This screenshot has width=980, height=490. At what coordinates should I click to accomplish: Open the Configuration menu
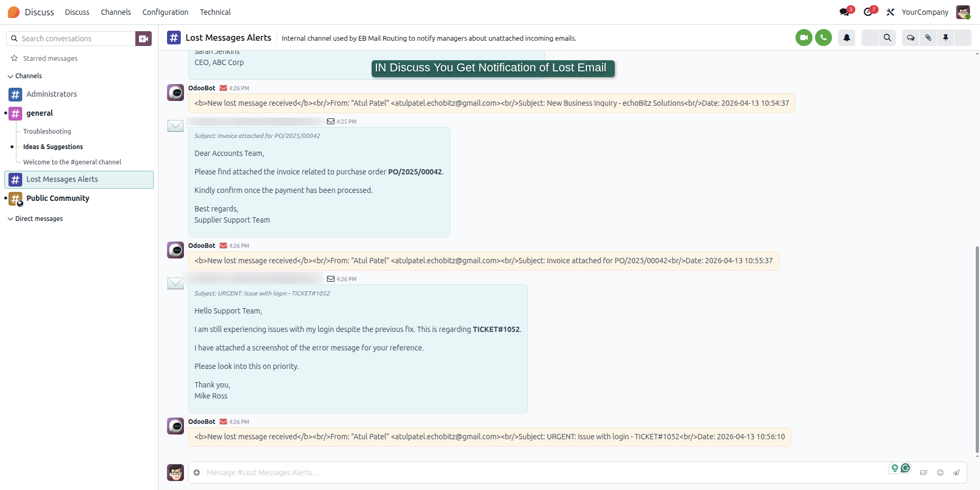point(165,12)
